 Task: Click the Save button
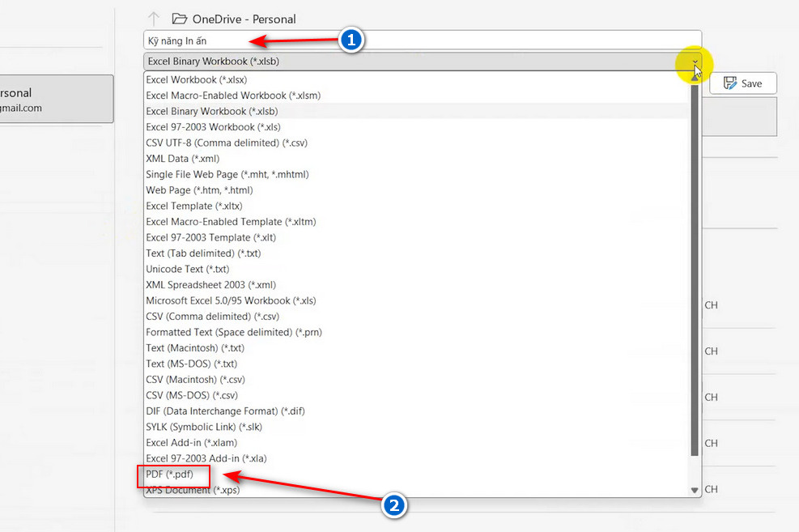tap(742, 83)
